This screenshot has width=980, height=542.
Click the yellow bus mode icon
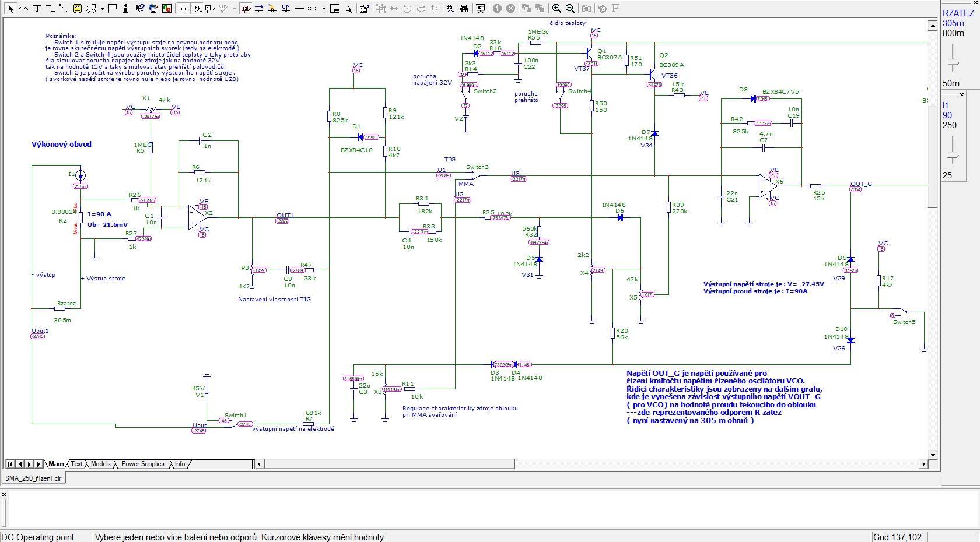(78, 9)
